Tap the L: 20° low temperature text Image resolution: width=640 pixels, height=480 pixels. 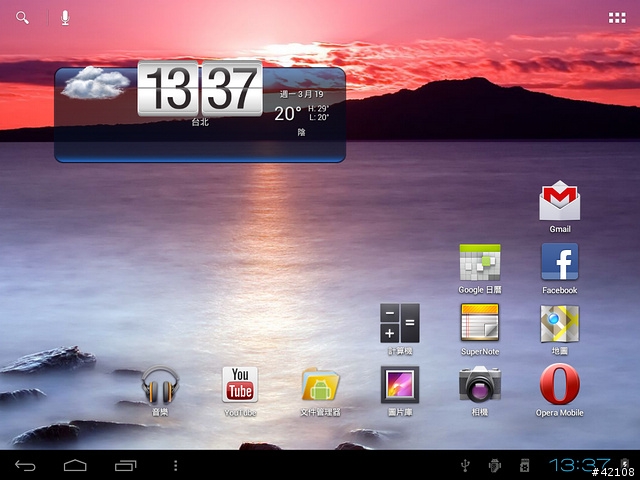[x=318, y=117]
